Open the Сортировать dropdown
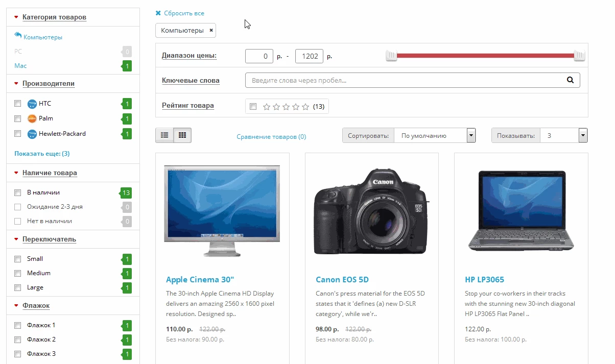The width and height of the screenshot is (615, 364). pos(435,136)
